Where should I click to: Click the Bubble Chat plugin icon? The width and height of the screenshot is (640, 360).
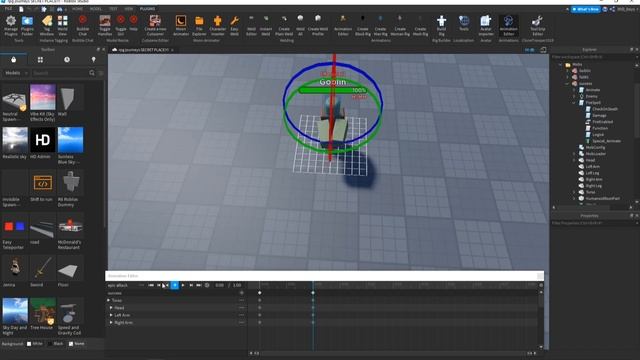coord(83,20)
